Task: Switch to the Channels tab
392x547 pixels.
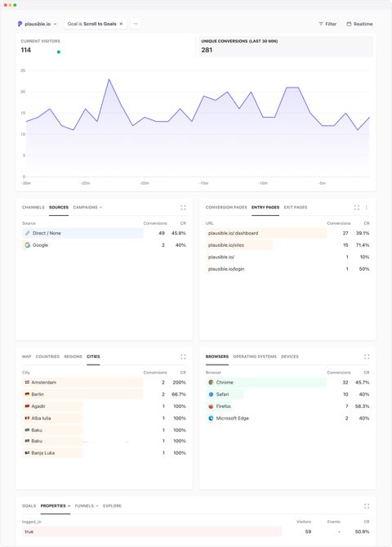Action: [x=33, y=207]
